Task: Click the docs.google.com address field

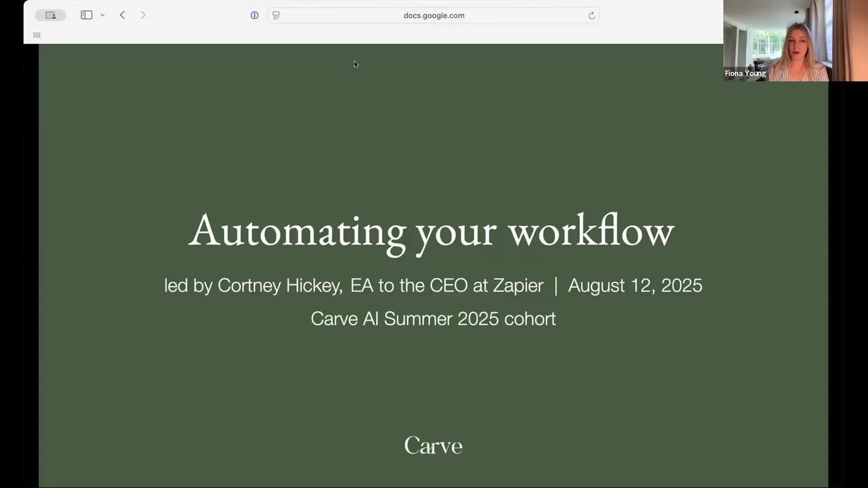Action: click(x=434, y=15)
